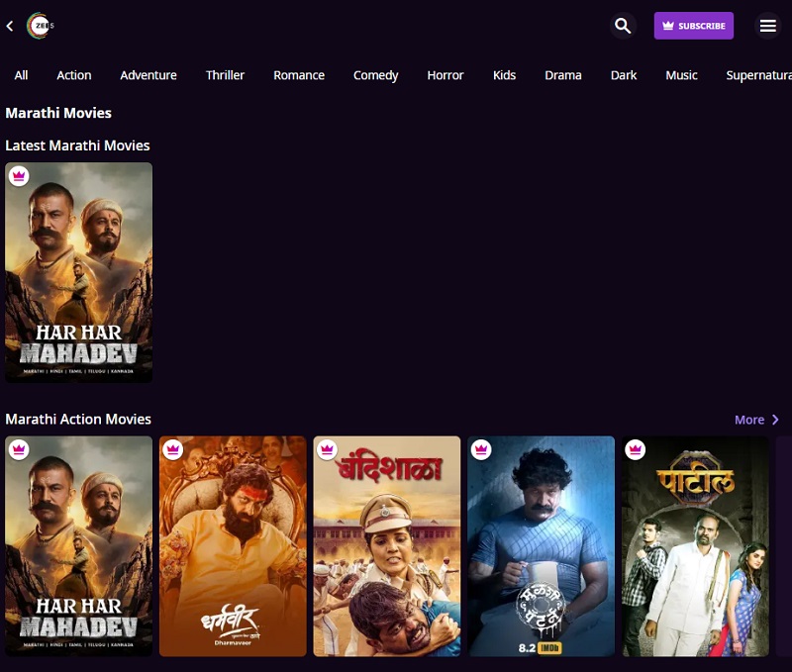
Task: Open the Dharmaveer movie poster
Action: coord(233,546)
